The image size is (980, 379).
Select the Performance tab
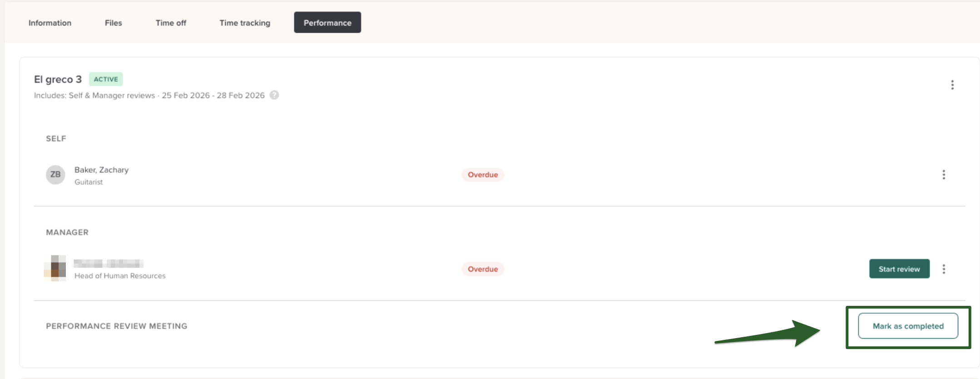(x=327, y=23)
